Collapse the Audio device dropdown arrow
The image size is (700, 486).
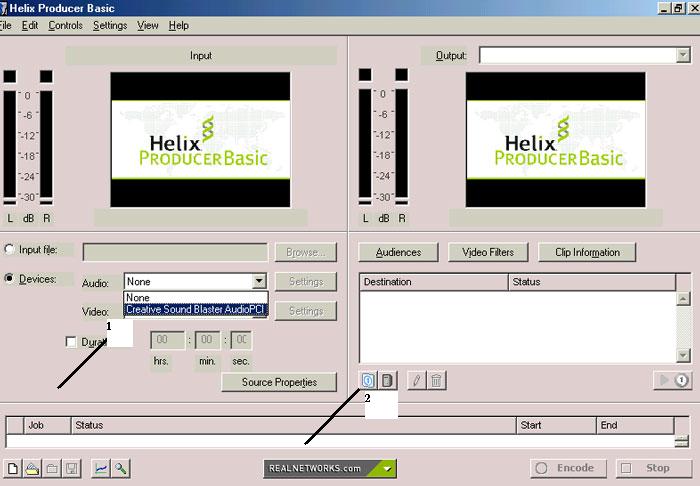click(259, 282)
